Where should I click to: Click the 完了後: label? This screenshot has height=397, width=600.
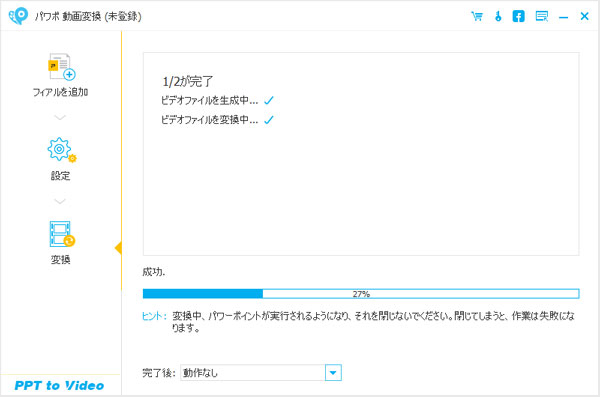tap(159, 372)
